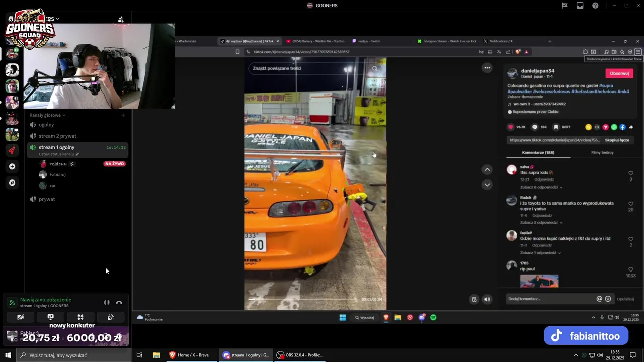This screenshot has height=362, width=644.
Task: Open danieljapan34 profile name
Action: click(538, 71)
